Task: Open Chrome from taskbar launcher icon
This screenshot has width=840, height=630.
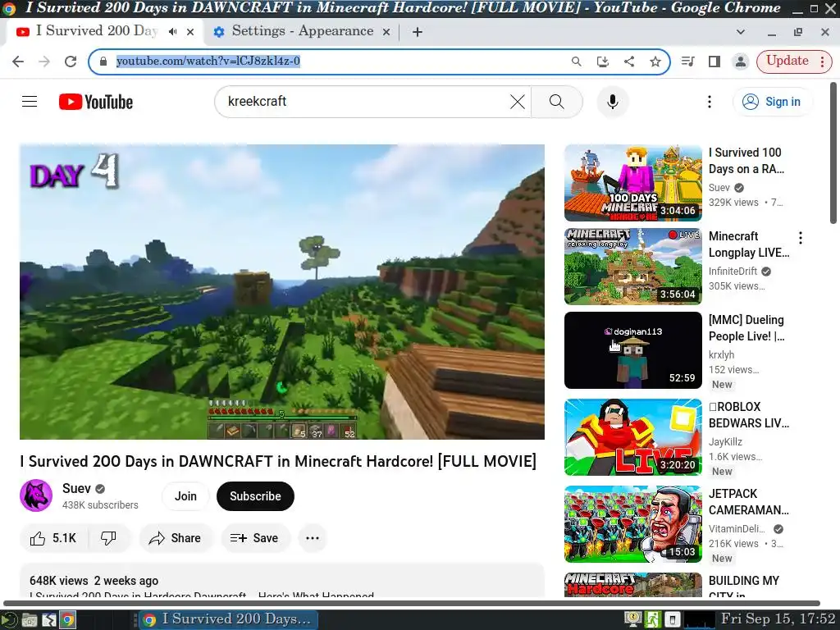Action: 67,620
